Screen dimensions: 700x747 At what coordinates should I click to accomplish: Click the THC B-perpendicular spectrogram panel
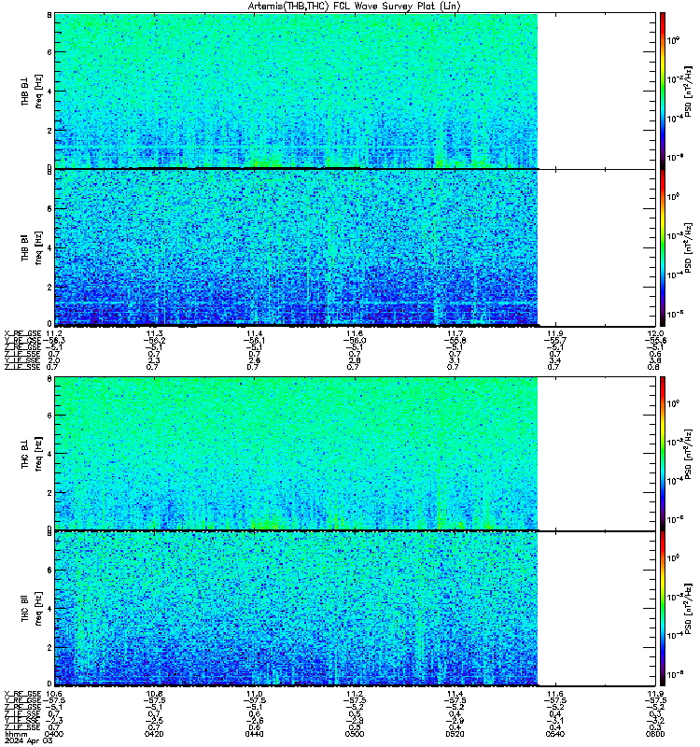click(x=356, y=453)
